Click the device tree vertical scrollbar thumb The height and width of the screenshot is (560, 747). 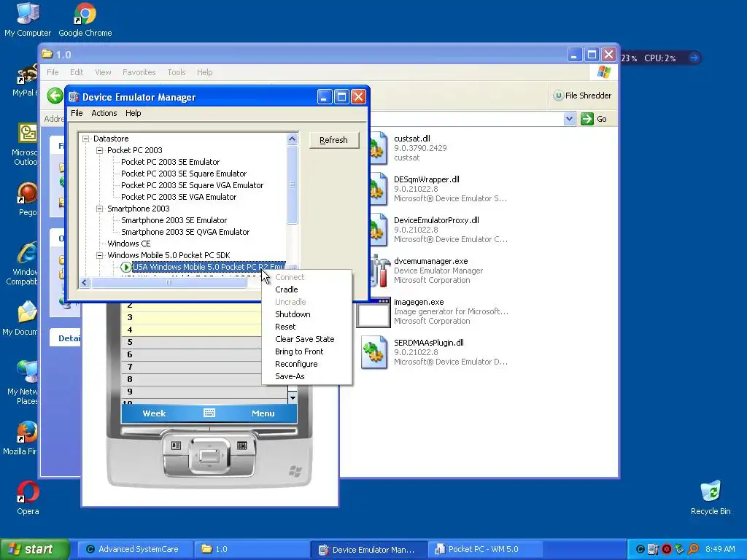[292, 184]
